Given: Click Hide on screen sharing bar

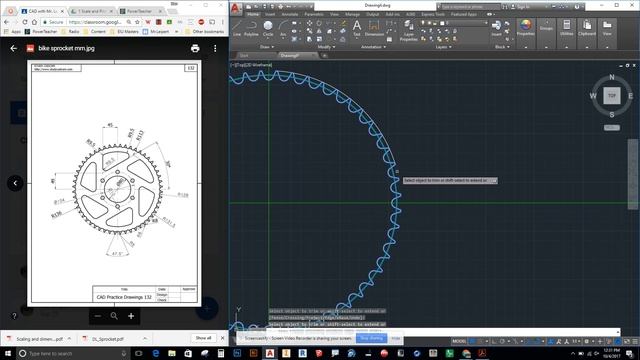Looking at the screenshot, I should (x=396, y=338).
